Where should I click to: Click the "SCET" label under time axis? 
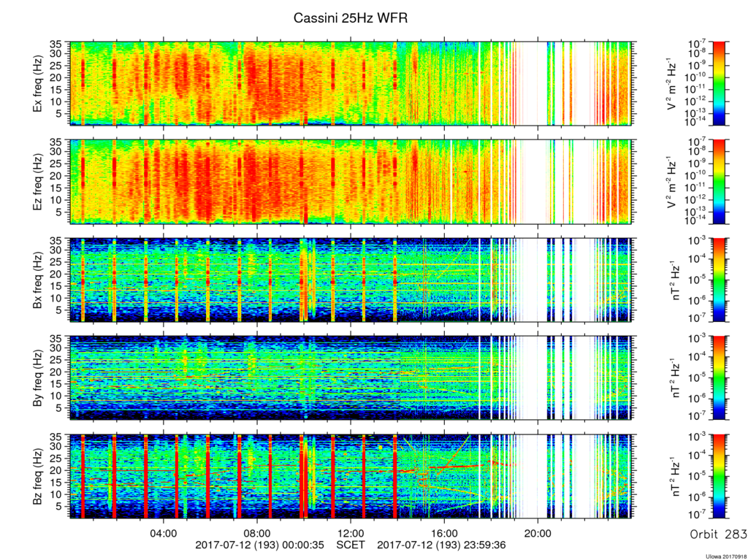[351, 545]
